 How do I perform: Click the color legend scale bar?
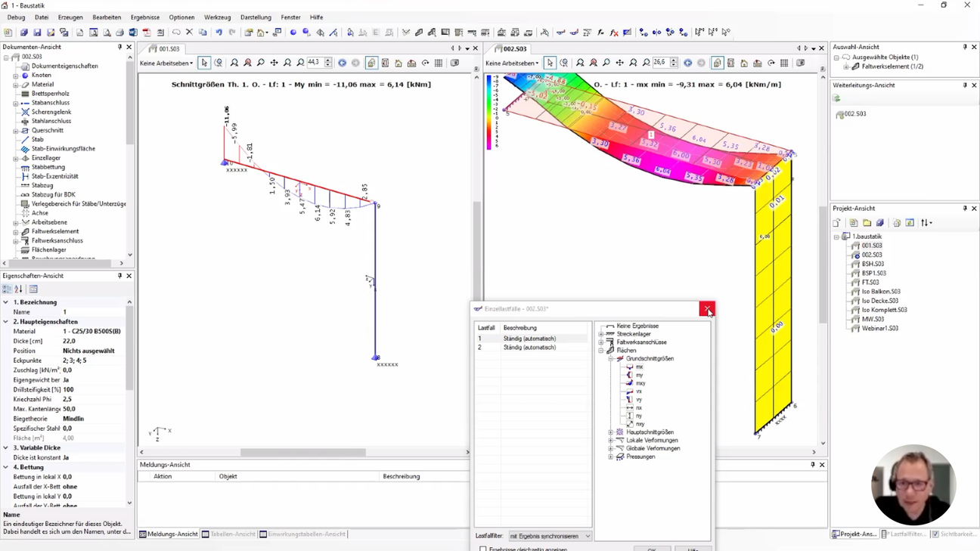(490, 112)
